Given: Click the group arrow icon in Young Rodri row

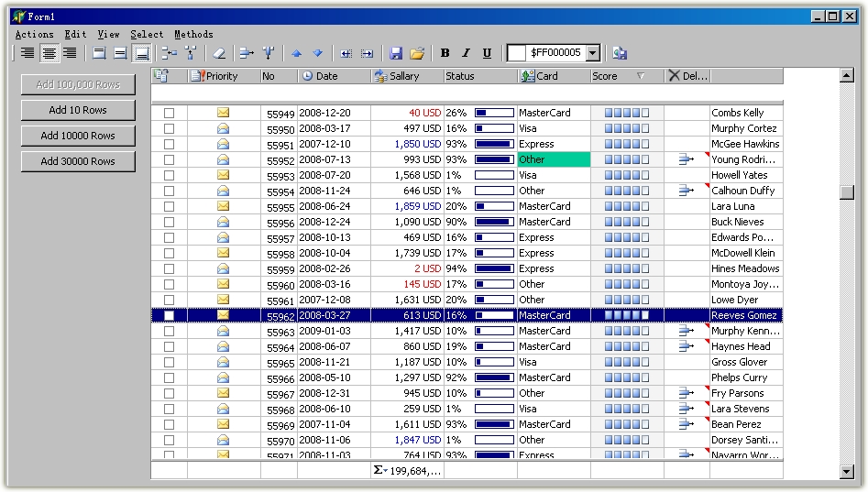Looking at the screenshot, I should (687, 159).
